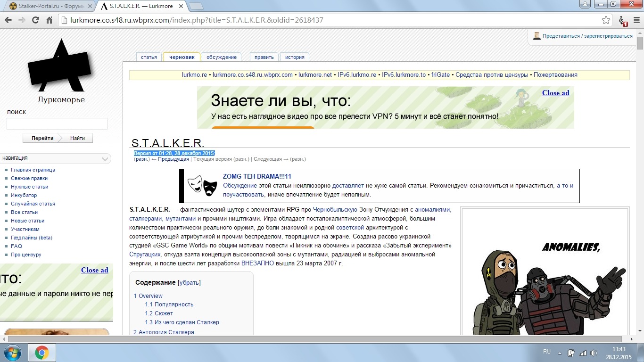This screenshot has height=362, width=644.
Task: Click the extension icon with red badge
Action: pyautogui.click(x=622, y=21)
